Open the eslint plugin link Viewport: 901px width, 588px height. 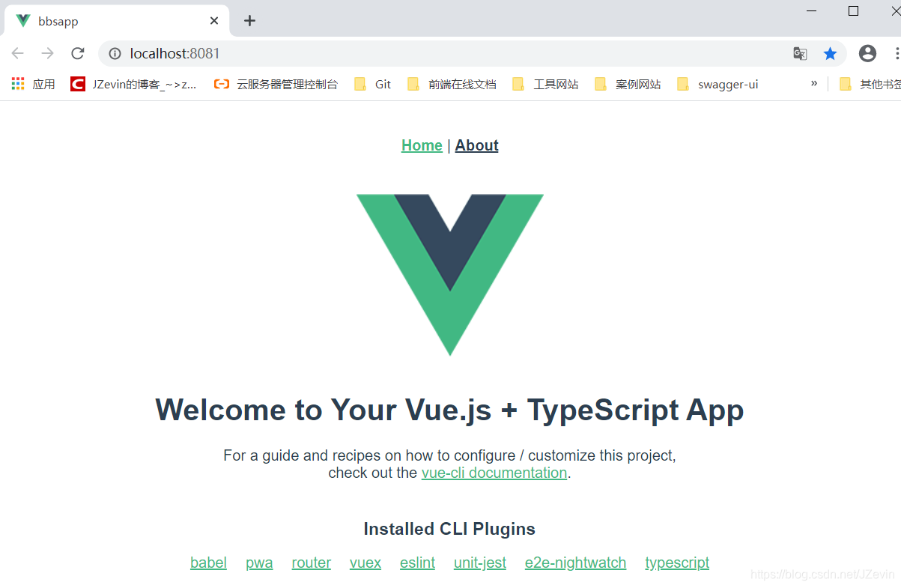[x=417, y=563]
